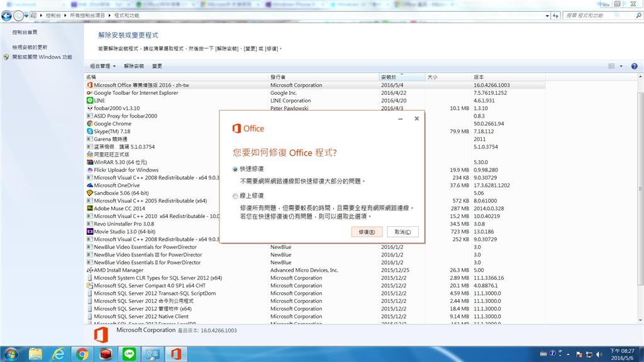Select the Skype(TM) 7.18 icon
Screen dimensions: 644x362
(89, 131)
